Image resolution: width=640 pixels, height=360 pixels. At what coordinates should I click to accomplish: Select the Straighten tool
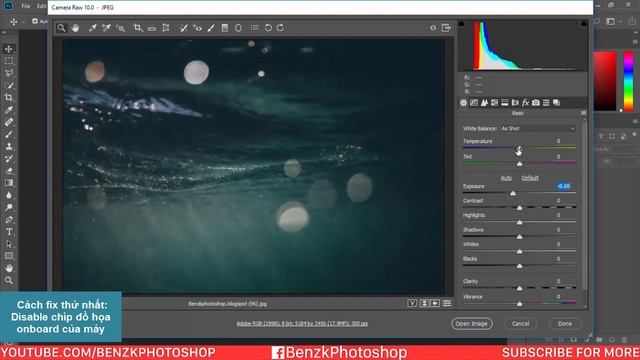point(151,28)
